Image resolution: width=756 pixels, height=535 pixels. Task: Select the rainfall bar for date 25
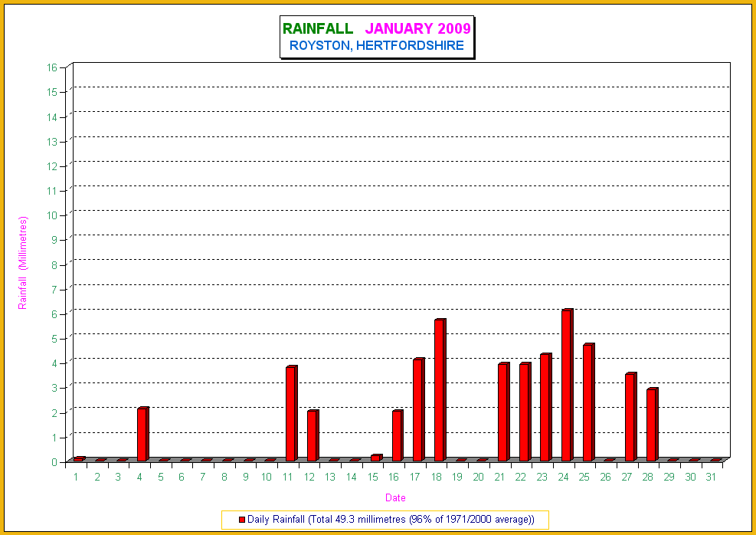tap(589, 402)
